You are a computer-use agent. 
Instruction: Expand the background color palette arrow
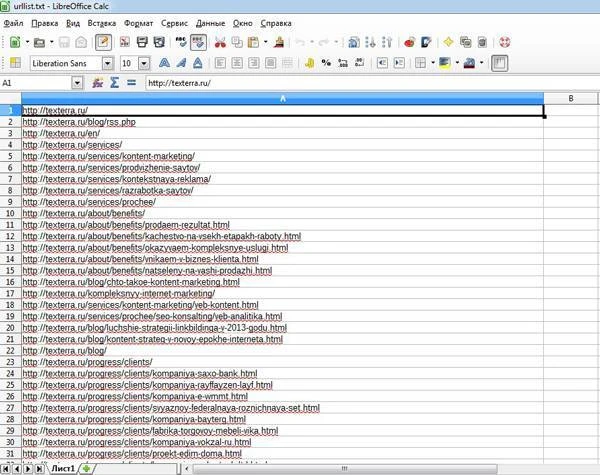457,63
